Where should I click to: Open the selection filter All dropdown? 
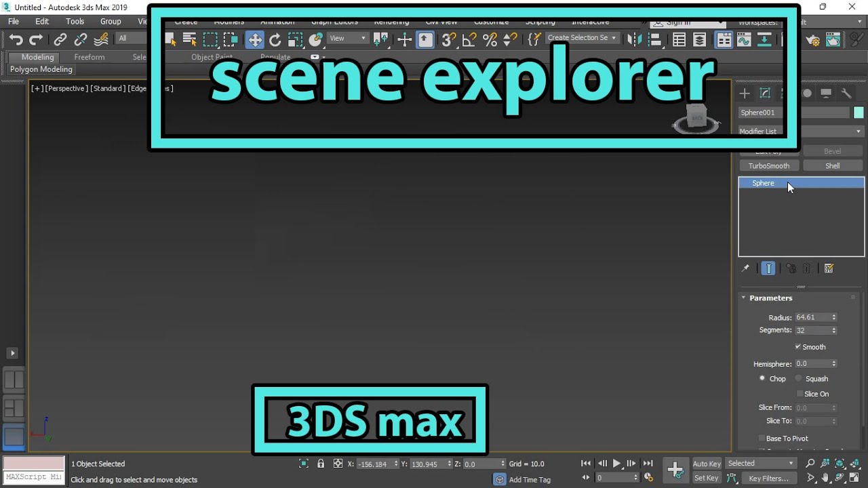pos(132,38)
